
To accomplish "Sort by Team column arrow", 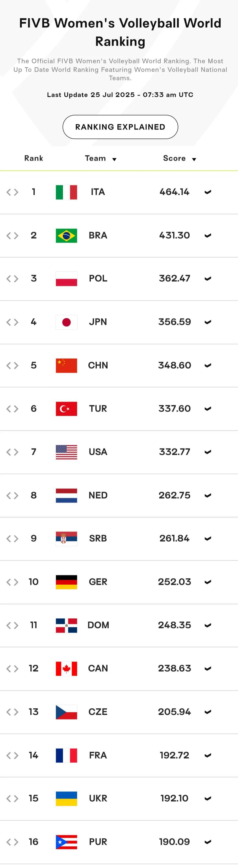I will tap(114, 159).
